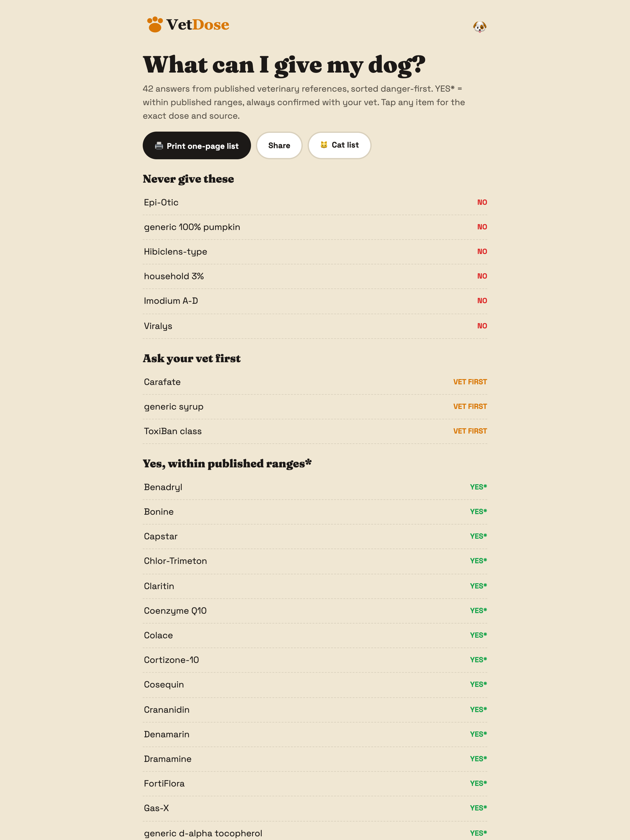
Task: Open the Carafate entry
Action: pos(315,382)
